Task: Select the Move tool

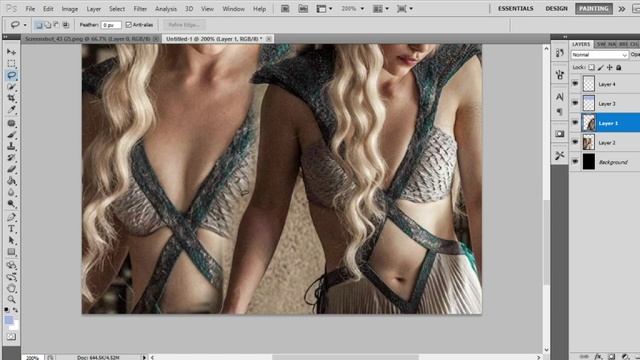Action: pos(11,52)
